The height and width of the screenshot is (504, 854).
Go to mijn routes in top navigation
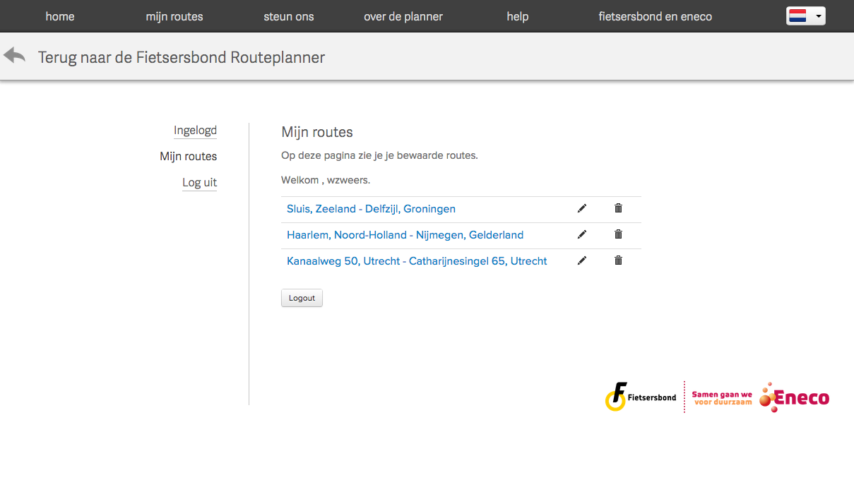(174, 16)
